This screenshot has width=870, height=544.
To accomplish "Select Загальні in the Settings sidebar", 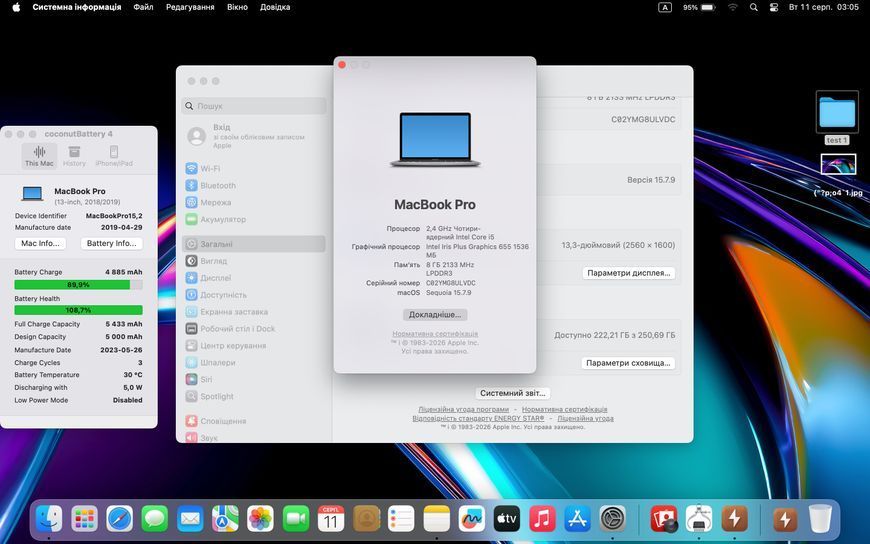I will pos(254,244).
